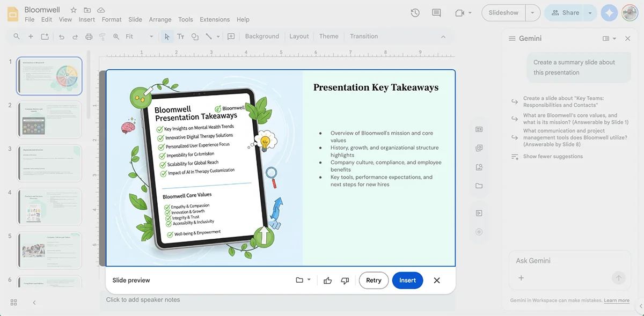The height and width of the screenshot is (316, 644).
Task: Expand the video call options arrow
Action: pyautogui.click(x=470, y=13)
